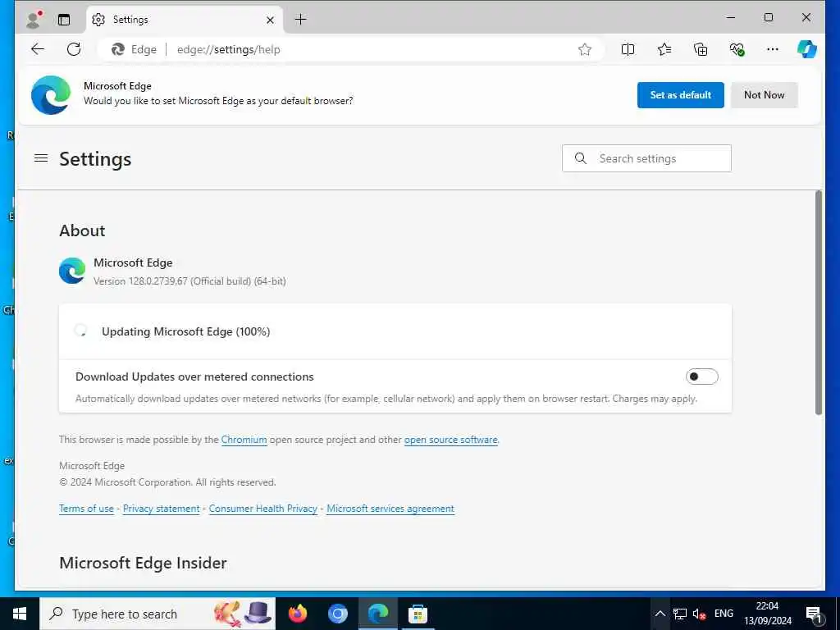840x630 pixels.
Task: Launch Firefox from the taskbar
Action: [x=298, y=614]
